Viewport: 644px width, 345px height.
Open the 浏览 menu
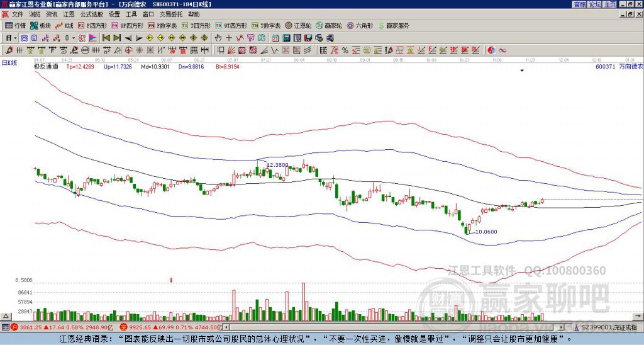coord(35,14)
